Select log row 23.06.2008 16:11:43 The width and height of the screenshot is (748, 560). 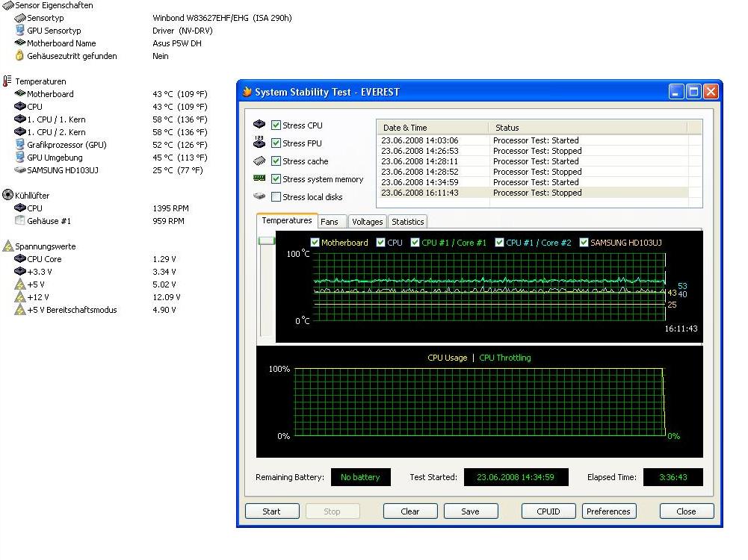coord(533,193)
